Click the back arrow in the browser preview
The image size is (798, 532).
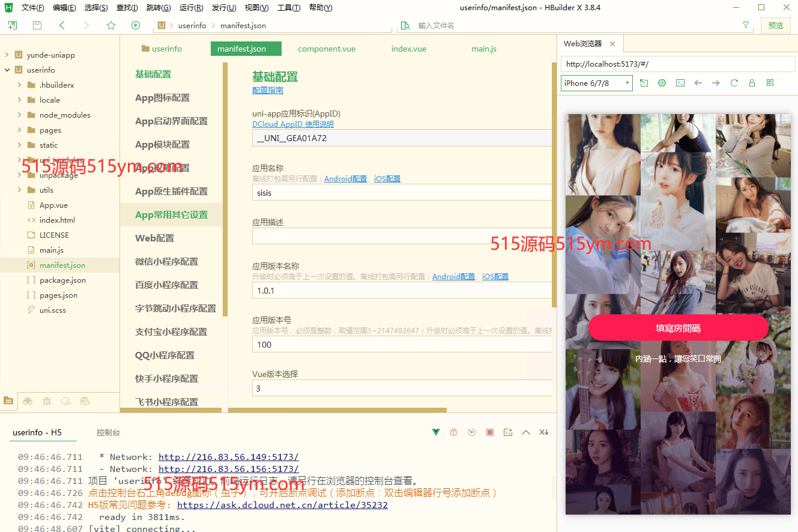click(x=698, y=83)
